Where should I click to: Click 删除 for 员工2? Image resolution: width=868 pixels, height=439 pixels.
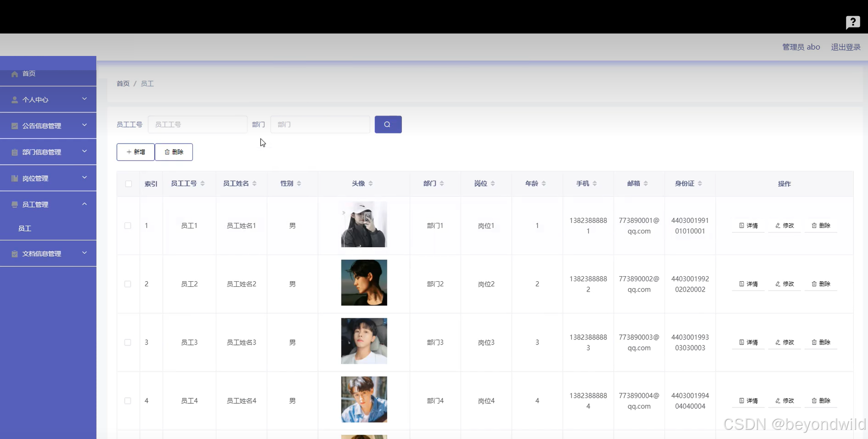coord(821,284)
